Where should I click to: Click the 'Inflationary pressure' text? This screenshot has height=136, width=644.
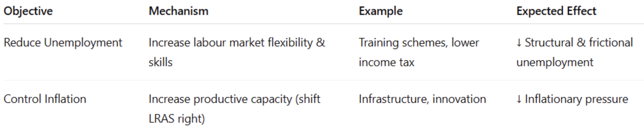576,99
